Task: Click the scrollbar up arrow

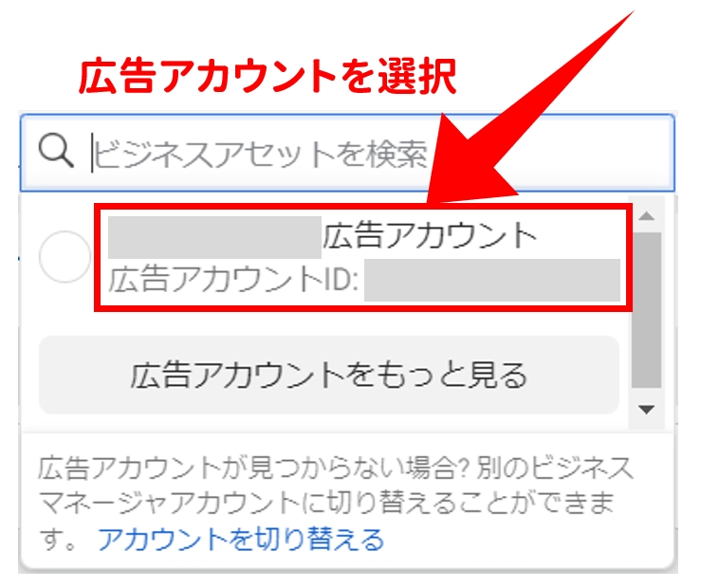Action: point(647,216)
